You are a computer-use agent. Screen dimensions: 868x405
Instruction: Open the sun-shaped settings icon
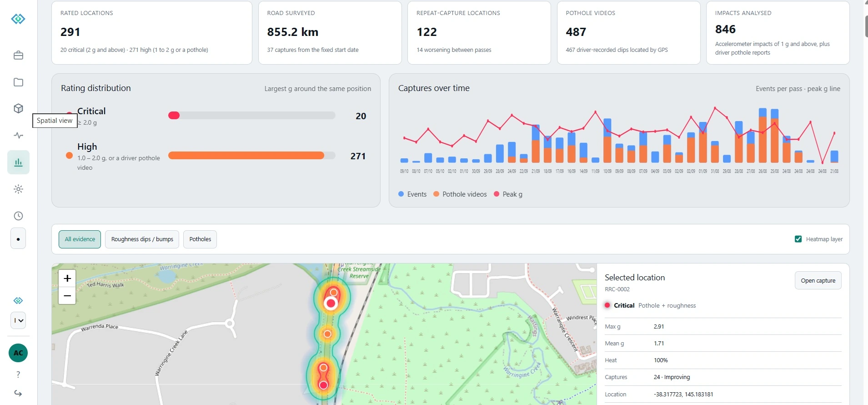click(x=18, y=189)
